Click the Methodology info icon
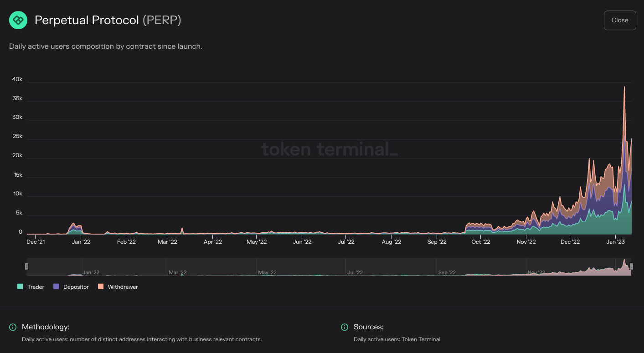 click(x=12, y=327)
